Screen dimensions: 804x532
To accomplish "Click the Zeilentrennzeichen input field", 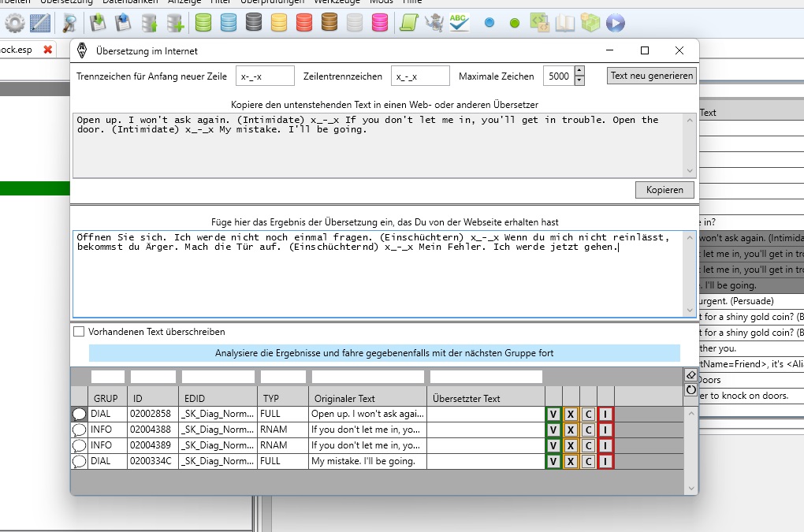I will coord(420,76).
